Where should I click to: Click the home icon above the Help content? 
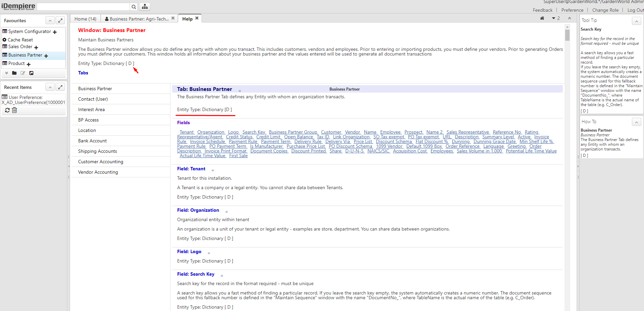pos(542,18)
